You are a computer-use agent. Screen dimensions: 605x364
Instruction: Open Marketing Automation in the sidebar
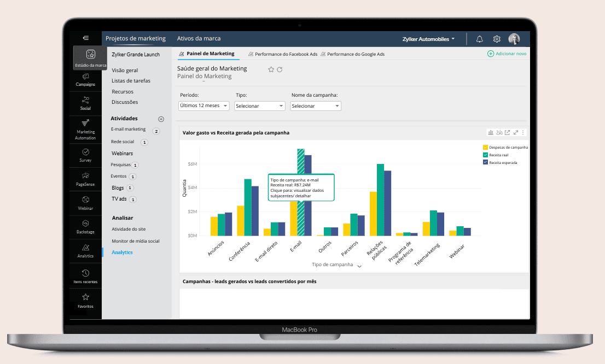[85, 130]
